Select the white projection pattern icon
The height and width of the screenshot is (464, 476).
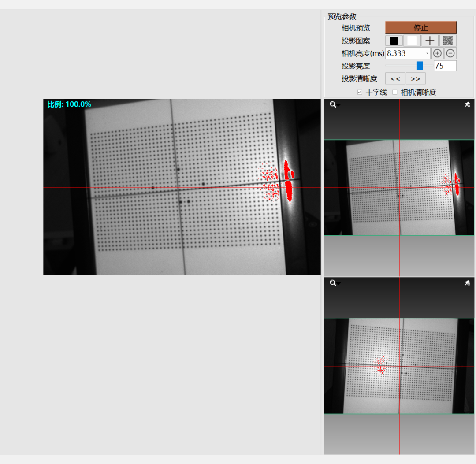click(x=412, y=40)
